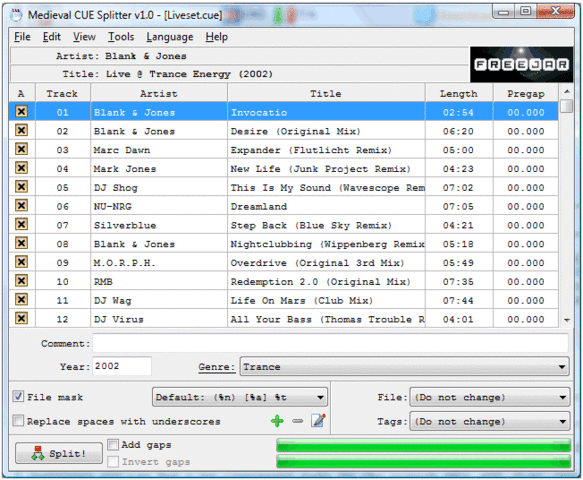Uncheck the X box for track 03 Marc Dawn
This screenshot has width=583, height=480.
coord(22,149)
